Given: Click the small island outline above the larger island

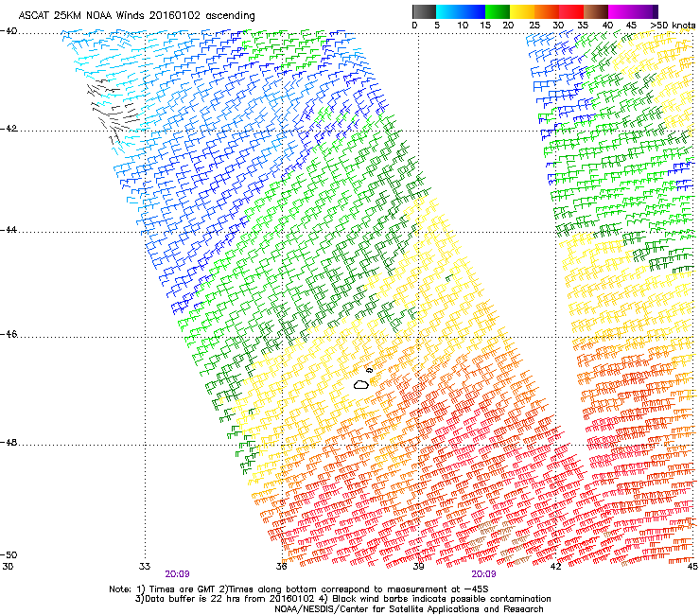Looking at the screenshot, I should (369, 370).
